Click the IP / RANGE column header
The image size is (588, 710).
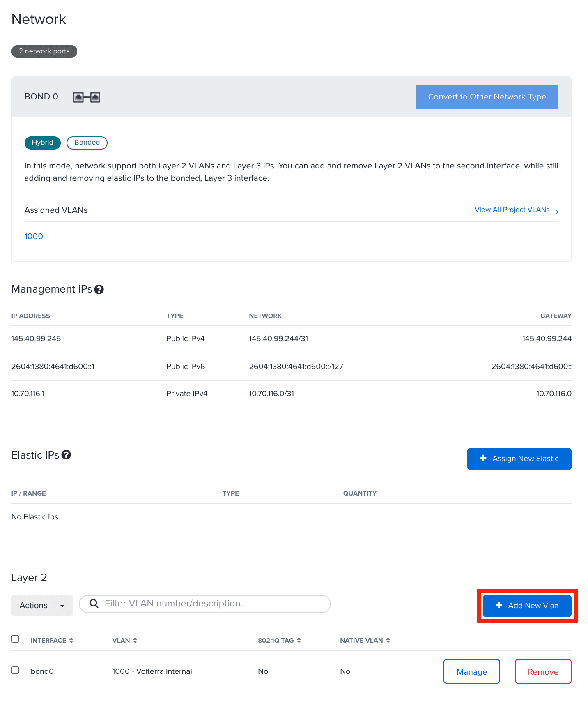(29, 493)
